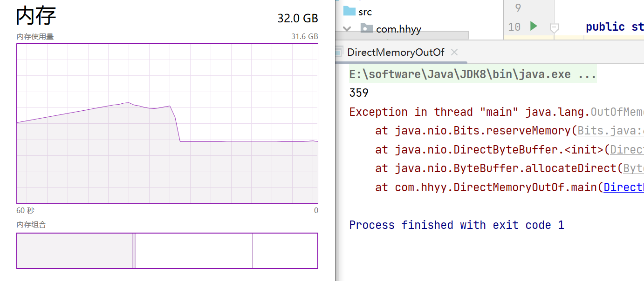Click the in-use segment of memory composition bar

[x=75, y=251]
